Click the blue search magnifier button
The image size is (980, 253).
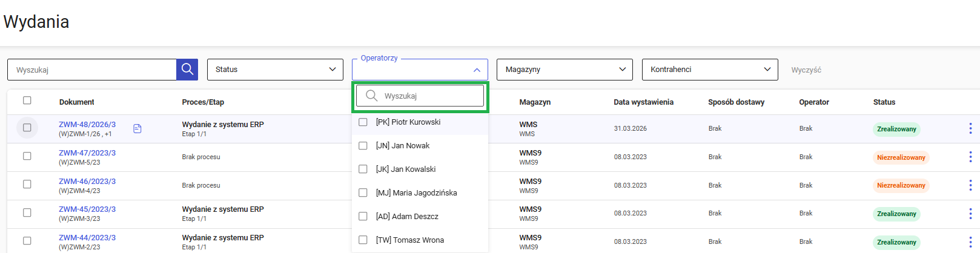[187, 70]
